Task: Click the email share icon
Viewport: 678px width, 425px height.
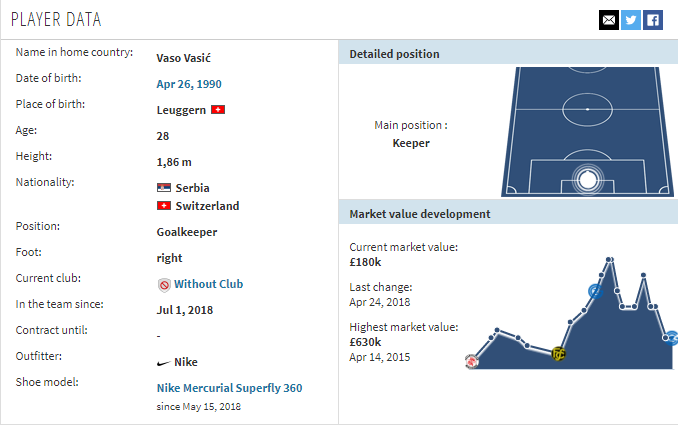Action: 609,19
